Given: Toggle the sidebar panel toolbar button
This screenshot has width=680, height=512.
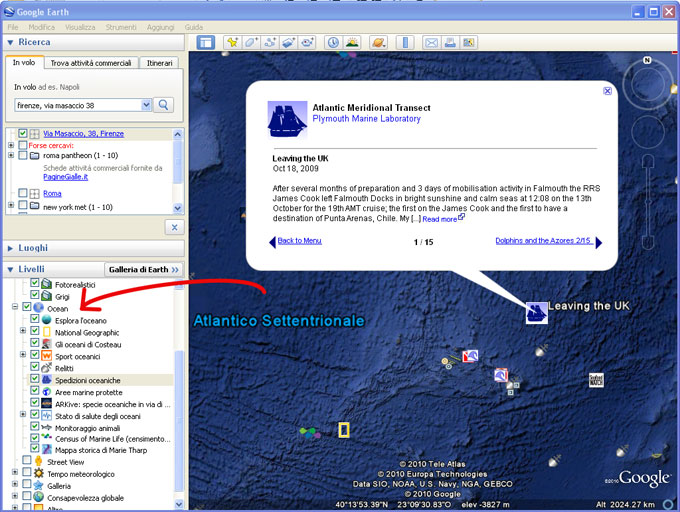Looking at the screenshot, I should tap(205, 42).
